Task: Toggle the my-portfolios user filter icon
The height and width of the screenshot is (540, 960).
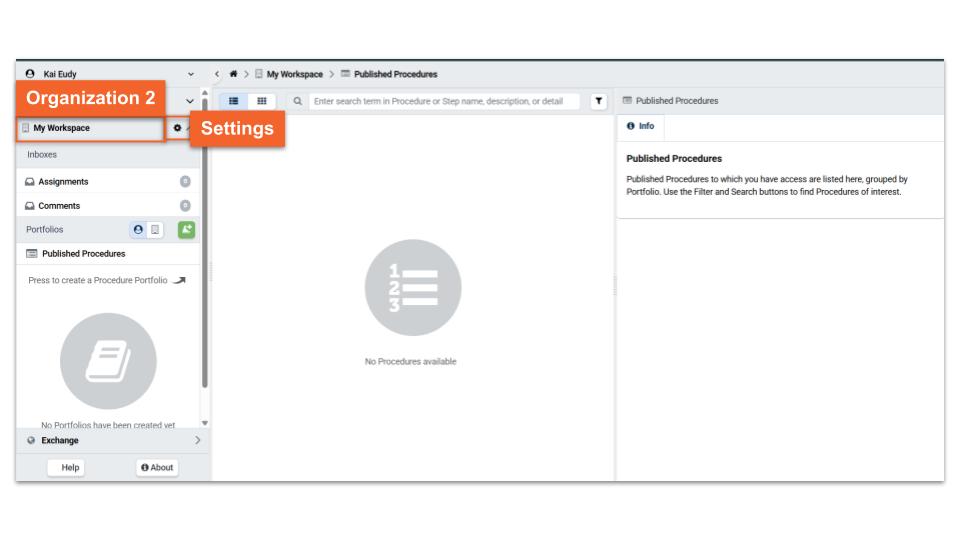Action: click(138, 230)
